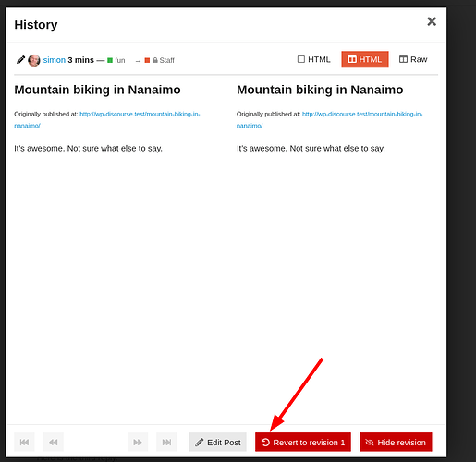476x462 pixels.
Task: Click the red Staff category badge
Action: pyautogui.click(x=159, y=60)
